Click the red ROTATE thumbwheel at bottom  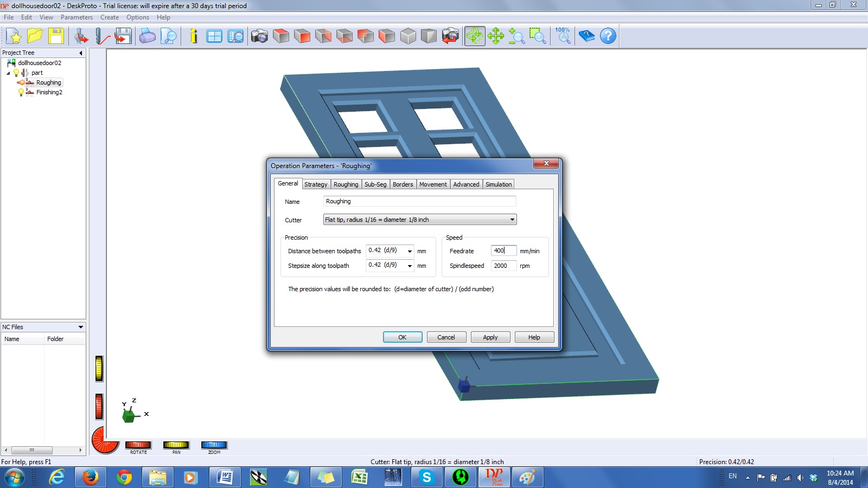(138, 445)
